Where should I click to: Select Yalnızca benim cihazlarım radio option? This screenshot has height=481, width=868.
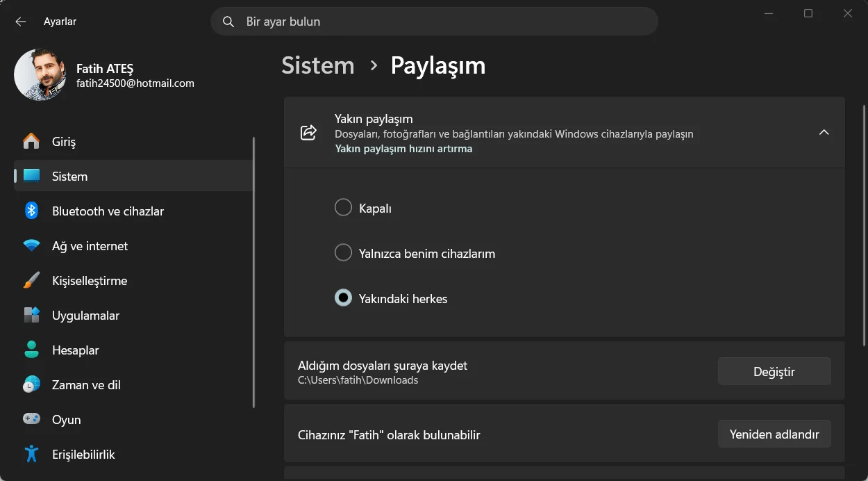344,253
